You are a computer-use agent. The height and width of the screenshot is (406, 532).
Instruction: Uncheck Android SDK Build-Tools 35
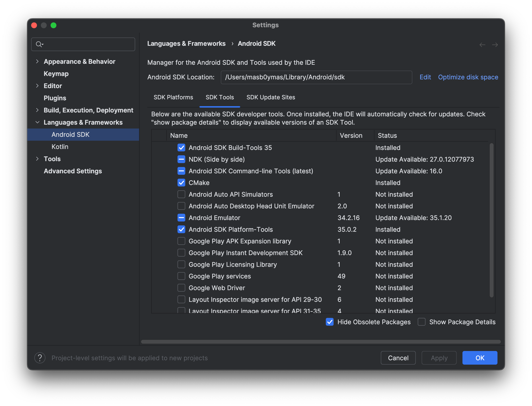181,148
